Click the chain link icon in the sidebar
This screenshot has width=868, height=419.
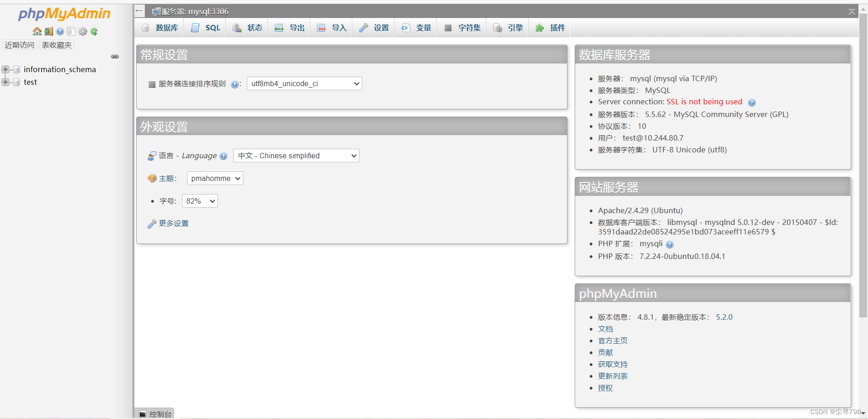pos(115,57)
